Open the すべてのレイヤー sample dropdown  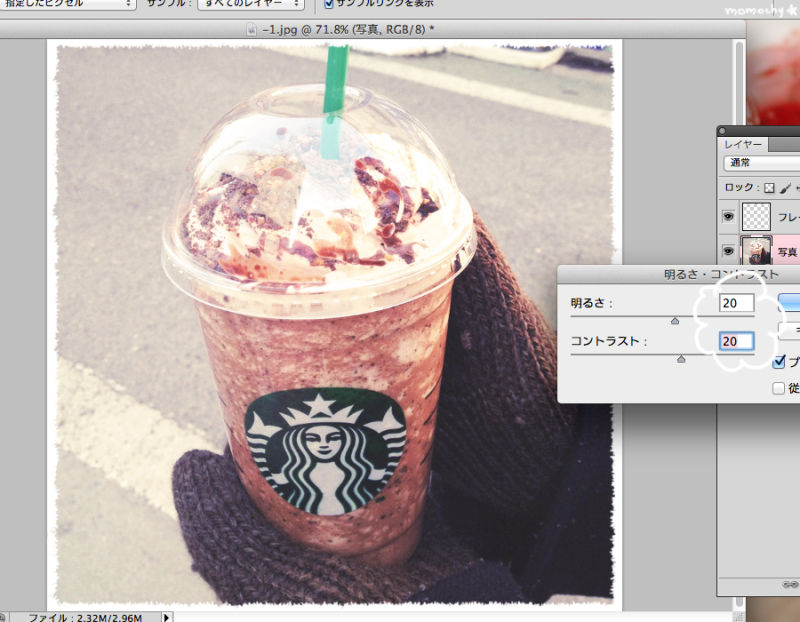point(251,4)
